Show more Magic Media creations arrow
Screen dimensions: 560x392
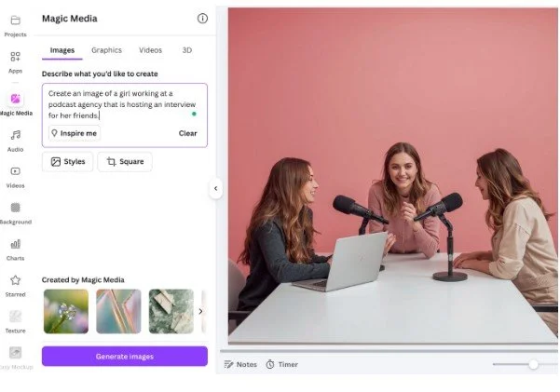200,311
